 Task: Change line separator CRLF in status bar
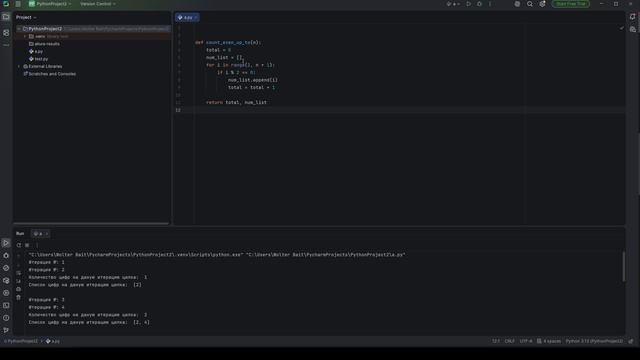click(509, 341)
